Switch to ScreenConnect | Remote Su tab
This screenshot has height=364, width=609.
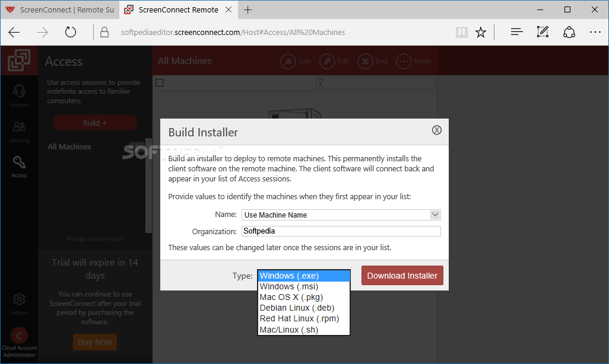pos(60,9)
